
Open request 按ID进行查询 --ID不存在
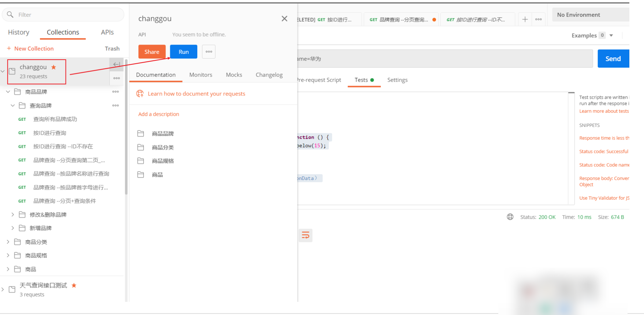pos(63,146)
